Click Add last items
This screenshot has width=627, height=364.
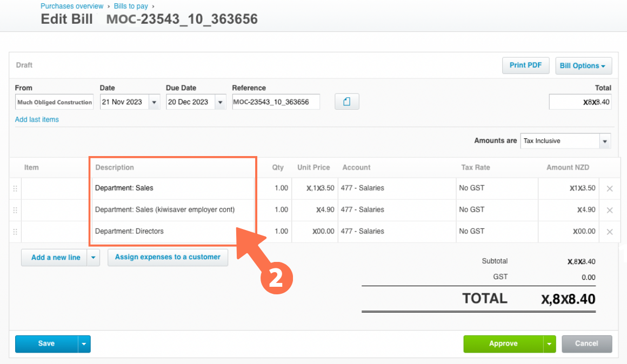(37, 119)
